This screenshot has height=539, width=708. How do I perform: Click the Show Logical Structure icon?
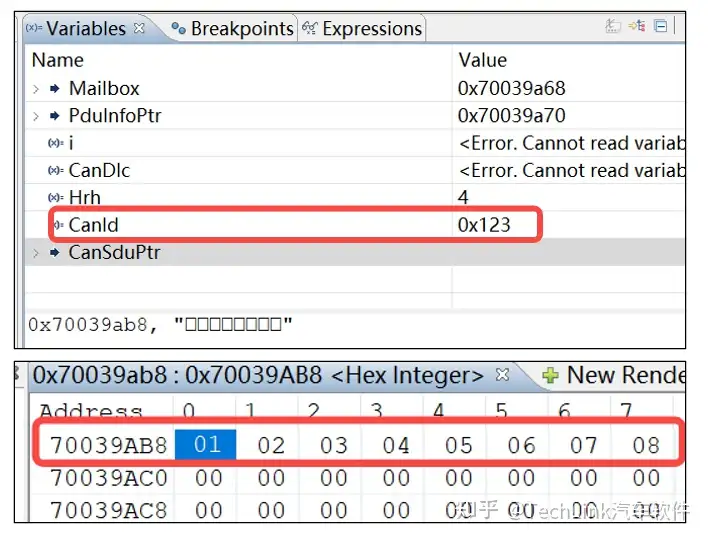pos(637,27)
